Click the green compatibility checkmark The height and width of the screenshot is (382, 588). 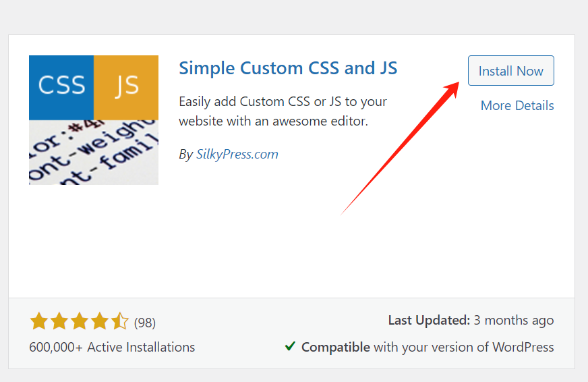(290, 347)
